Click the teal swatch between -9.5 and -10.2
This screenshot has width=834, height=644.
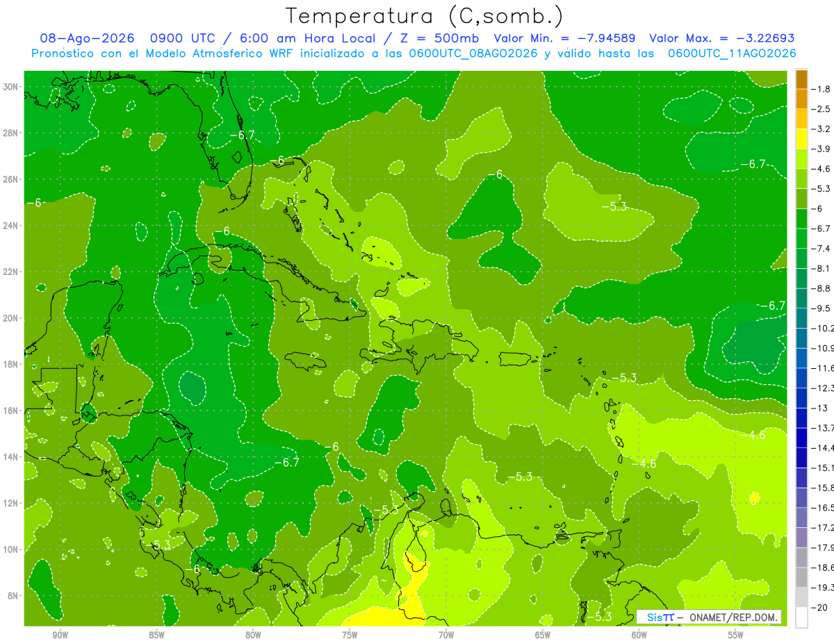click(801, 318)
